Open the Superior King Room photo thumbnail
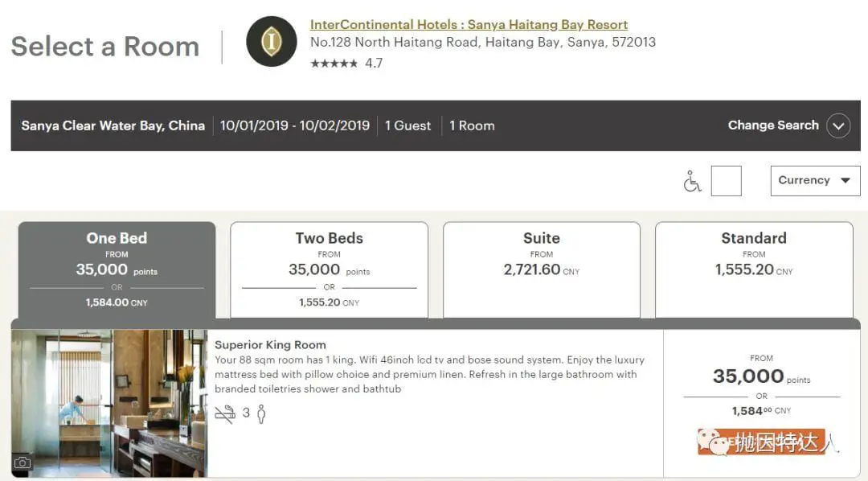 tap(109, 402)
